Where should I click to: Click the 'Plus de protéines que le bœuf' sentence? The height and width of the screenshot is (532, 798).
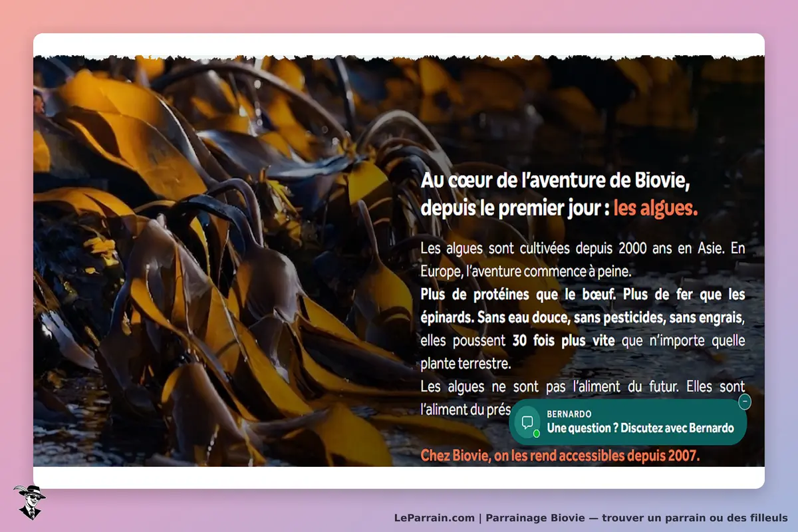pos(517,295)
